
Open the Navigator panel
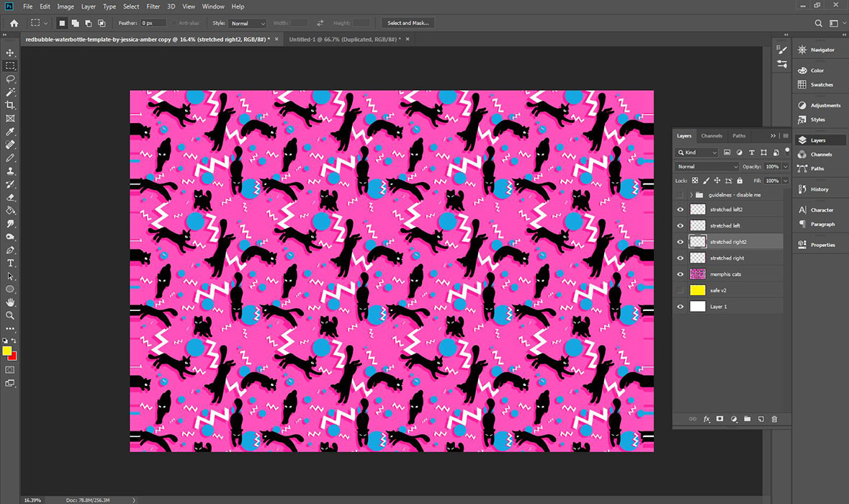817,50
